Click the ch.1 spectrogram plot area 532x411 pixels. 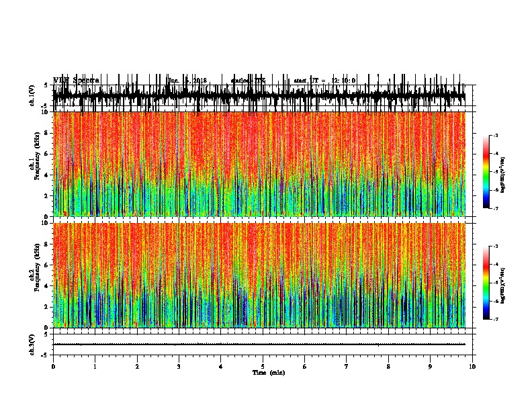coord(259,164)
